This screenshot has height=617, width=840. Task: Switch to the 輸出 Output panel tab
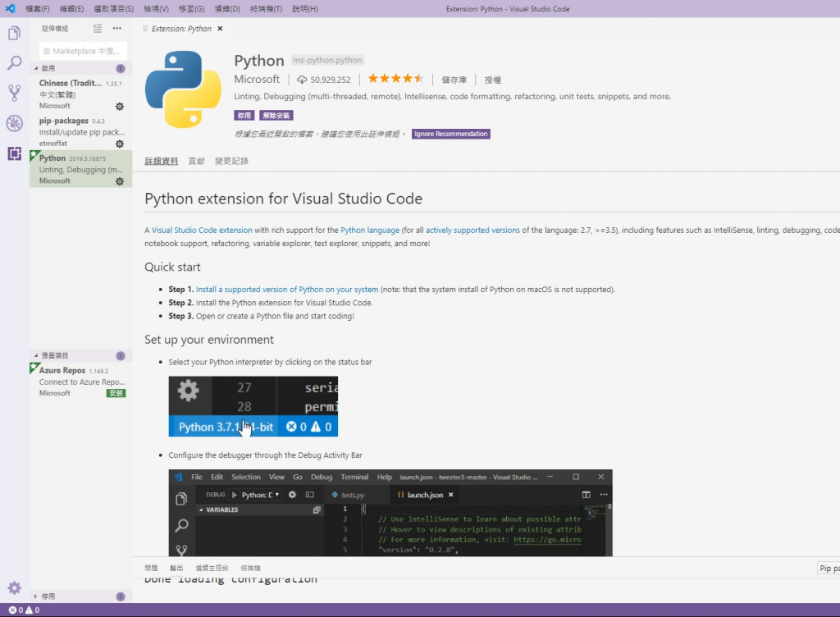click(x=176, y=568)
